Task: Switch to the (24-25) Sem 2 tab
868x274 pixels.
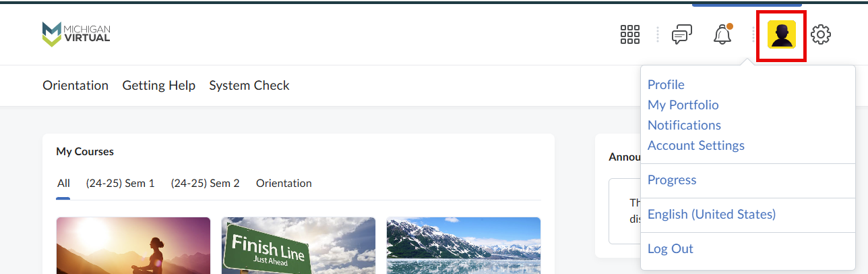Action: 205,183
